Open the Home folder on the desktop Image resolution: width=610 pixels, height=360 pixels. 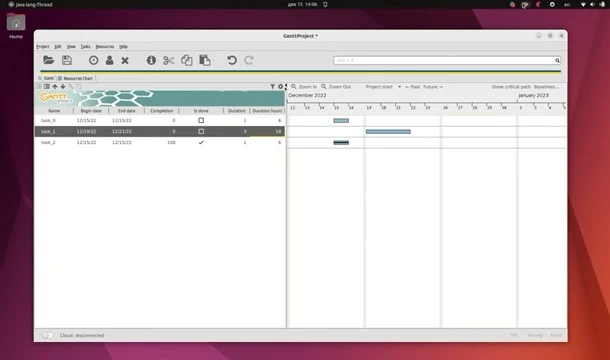[16, 26]
